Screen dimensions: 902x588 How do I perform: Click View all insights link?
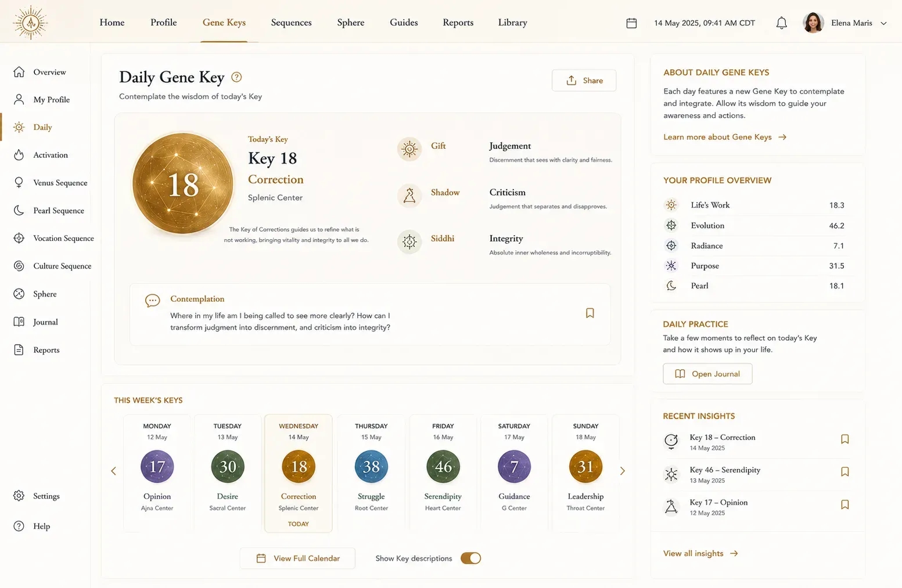pos(700,553)
